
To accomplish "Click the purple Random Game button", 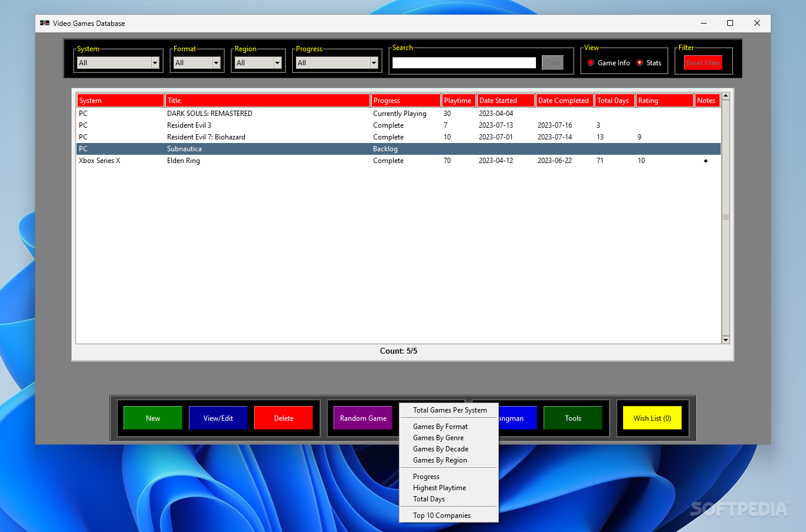I will click(x=363, y=418).
